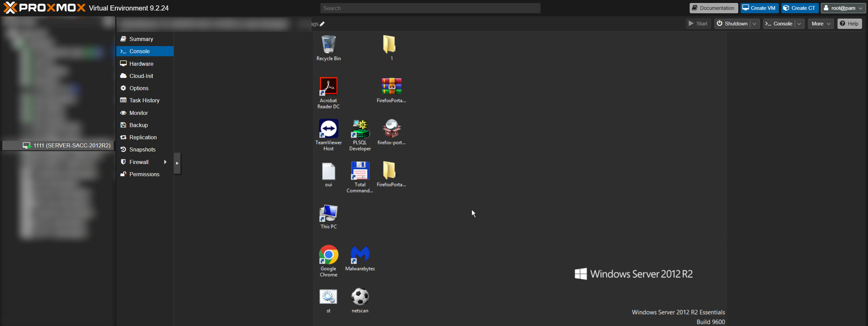Click the Help button
Screen dimensions: 868x326
click(849, 24)
